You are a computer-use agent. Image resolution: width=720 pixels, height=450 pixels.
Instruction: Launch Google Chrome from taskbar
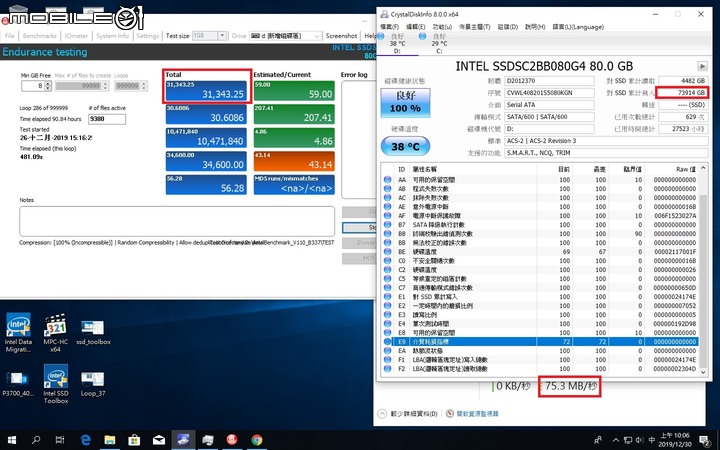pos(257,440)
